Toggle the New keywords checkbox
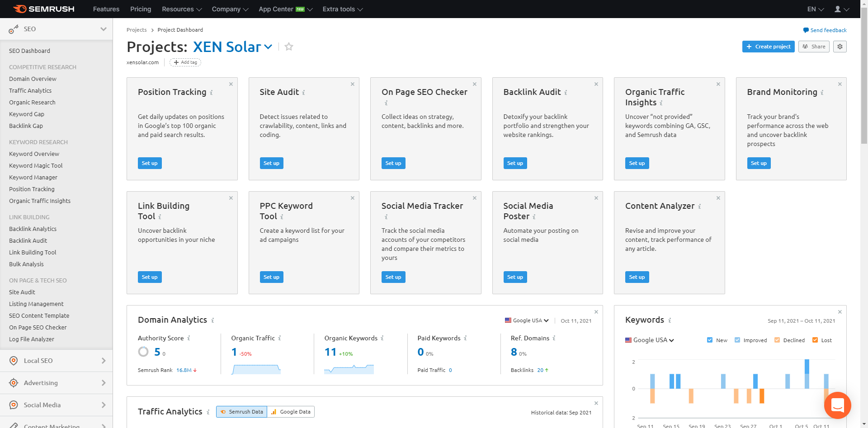 tap(710, 340)
